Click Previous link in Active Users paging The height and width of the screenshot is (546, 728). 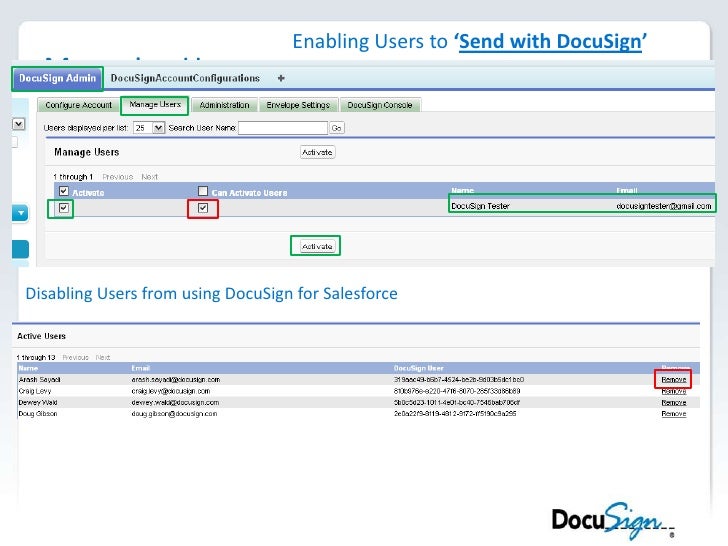click(x=75, y=358)
